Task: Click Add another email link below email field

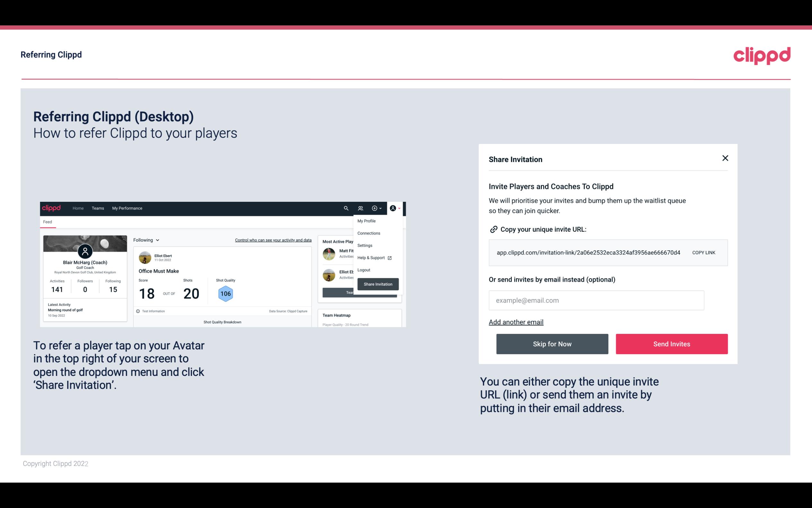Action: 516,322
